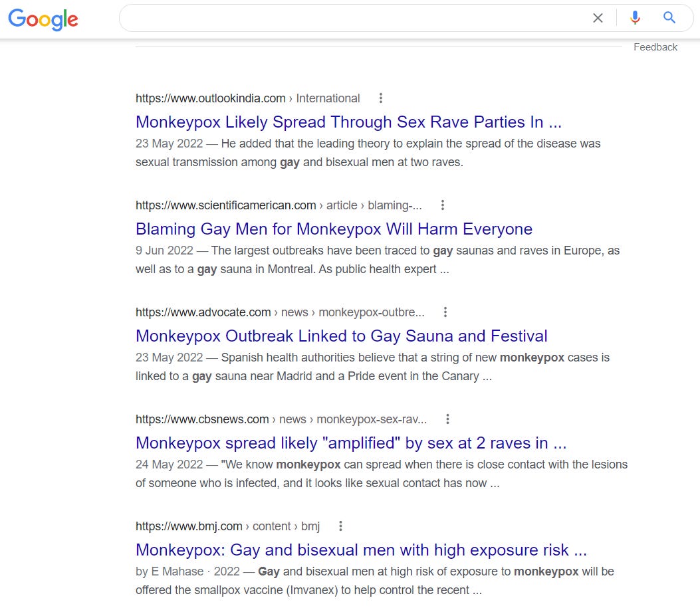The height and width of the screenshot is (612, 700).
Task: Open 'Blaming Gay Men for Monkeypox Will Harm Everyone'
Action: pyautogui.click(x=334, y=229)
